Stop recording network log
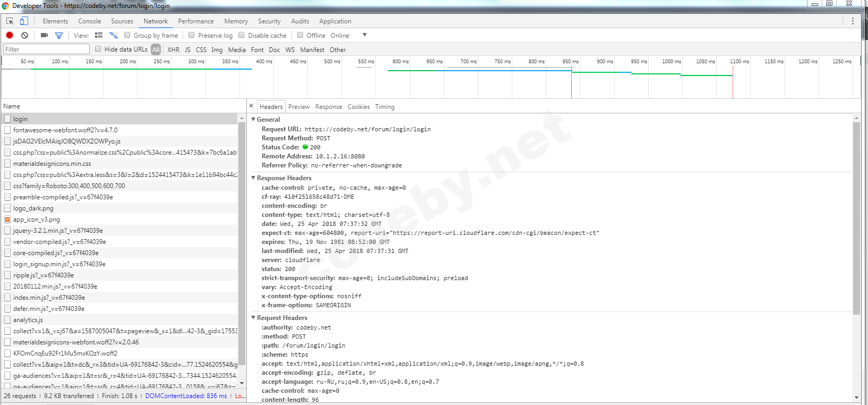 tap(10, 35)
